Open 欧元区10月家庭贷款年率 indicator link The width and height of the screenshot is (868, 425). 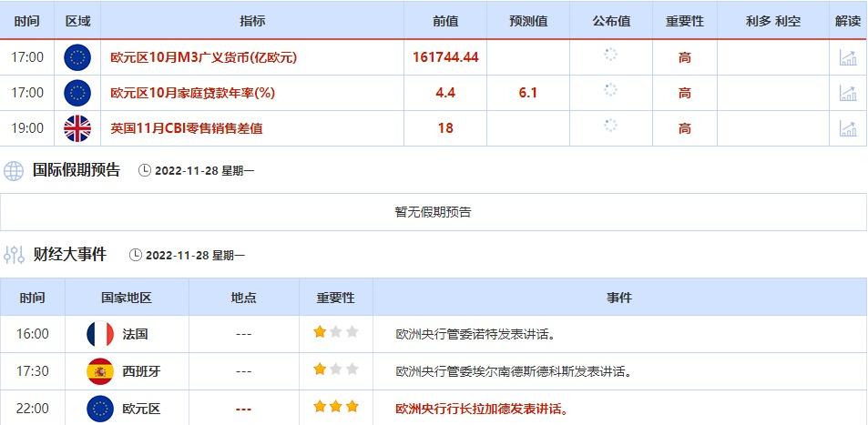pos(192,93)
